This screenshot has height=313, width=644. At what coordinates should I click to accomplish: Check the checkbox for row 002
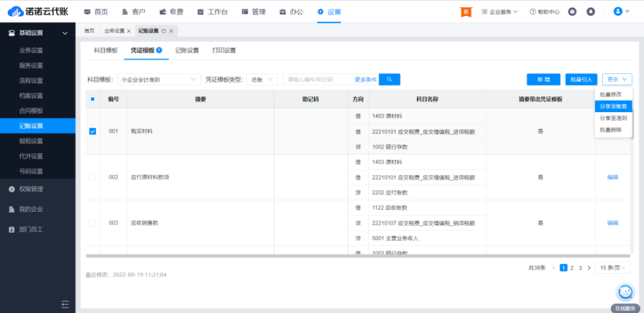pos(92,177)
